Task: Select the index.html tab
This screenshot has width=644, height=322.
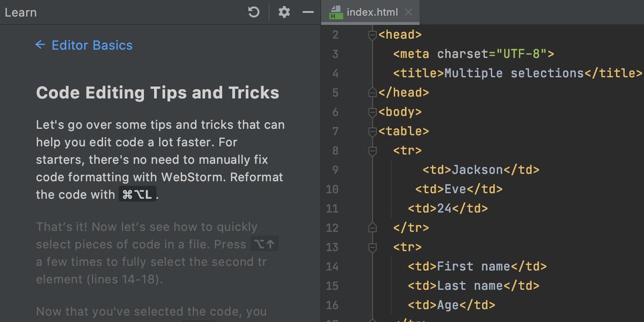Action: pyautogui.click(x=371, y=12)
